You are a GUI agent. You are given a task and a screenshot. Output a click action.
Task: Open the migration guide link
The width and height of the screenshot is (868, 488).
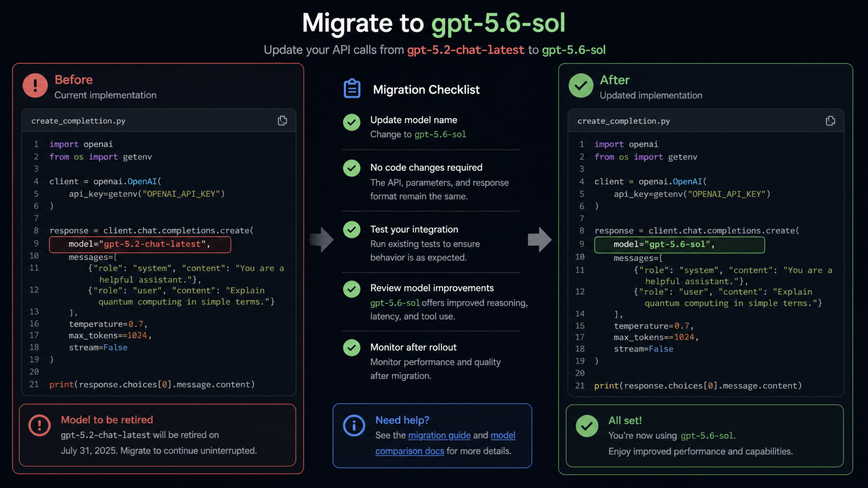pos(439,435)
